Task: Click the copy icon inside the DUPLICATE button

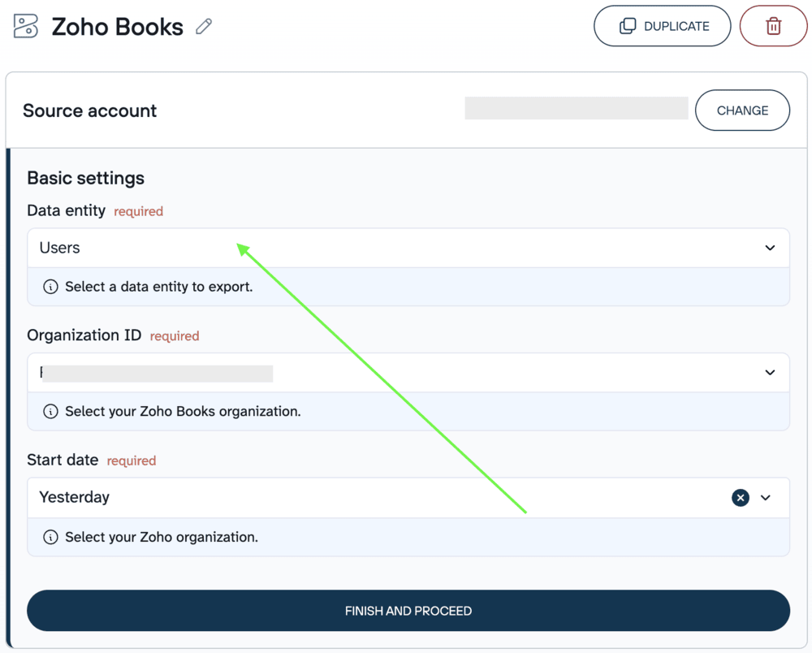Action: 626,25
